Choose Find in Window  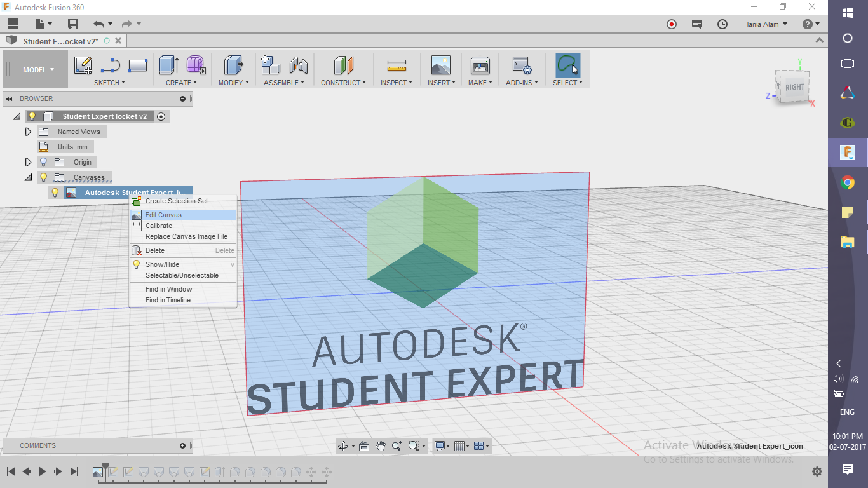[x=183, y=289]
